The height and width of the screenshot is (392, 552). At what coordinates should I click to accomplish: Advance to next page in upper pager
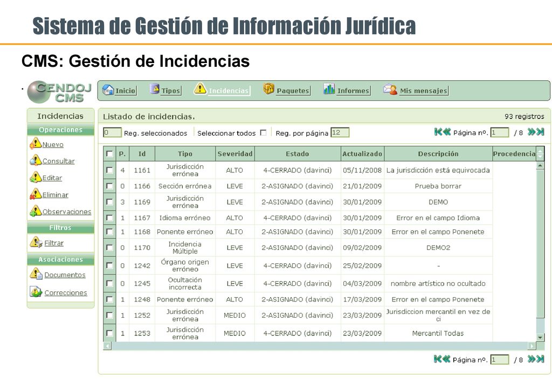coord(532,132)
